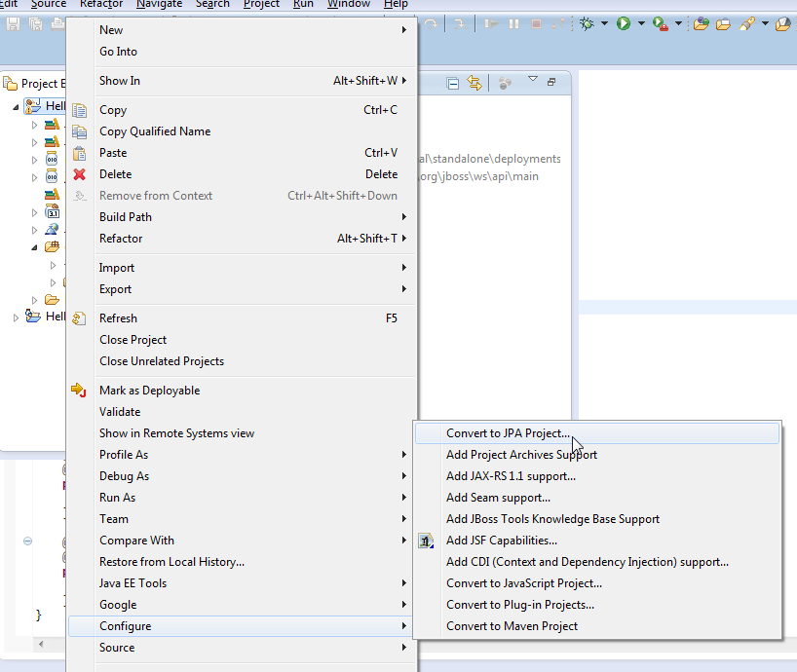Select Add JAX-RS 1.1 support...
Viewport: 797px width, 672px height.
511,476
